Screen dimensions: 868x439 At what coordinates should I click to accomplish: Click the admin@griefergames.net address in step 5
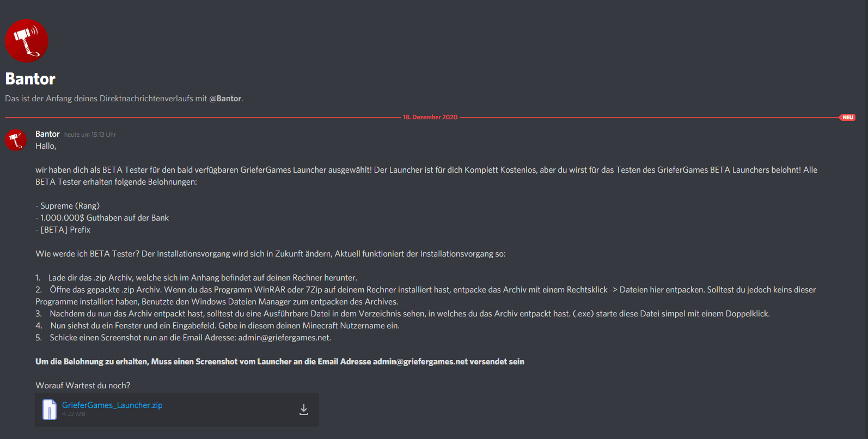tap(284, 338)
